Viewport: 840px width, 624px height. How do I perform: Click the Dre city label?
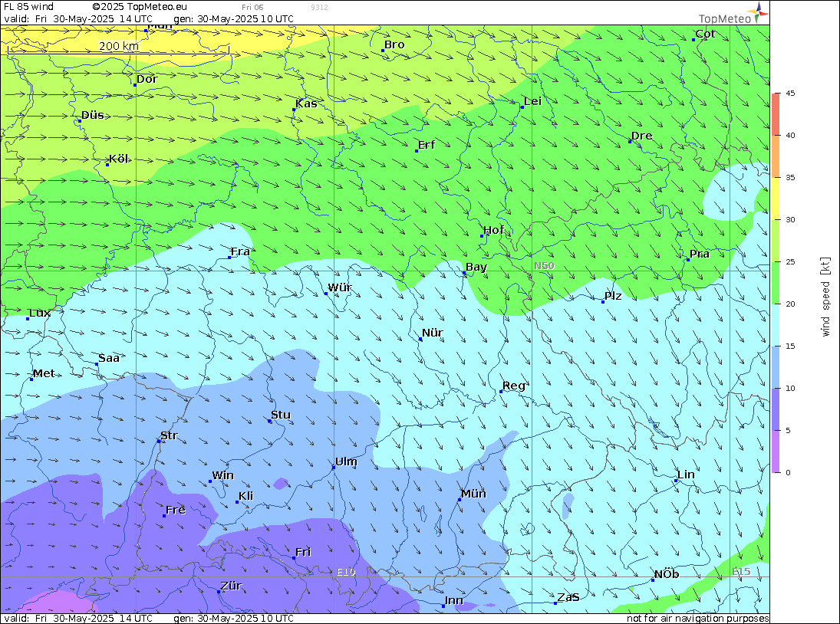[x=642, y=136]
